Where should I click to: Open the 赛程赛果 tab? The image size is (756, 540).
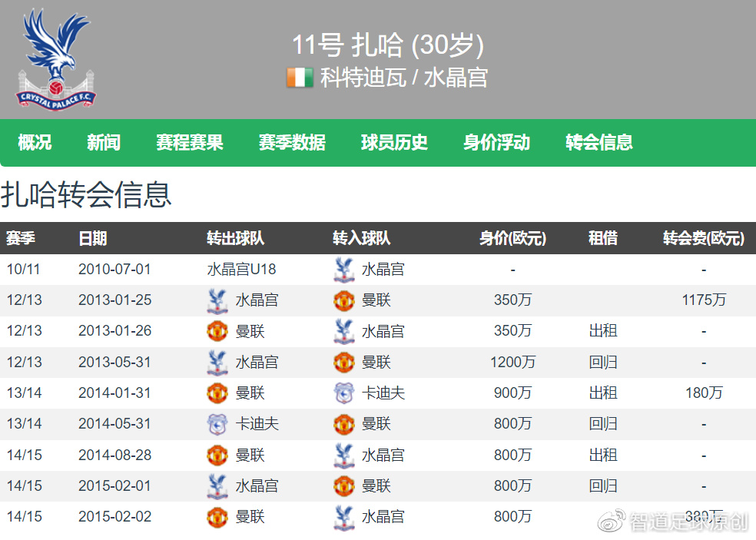point(189,142)
